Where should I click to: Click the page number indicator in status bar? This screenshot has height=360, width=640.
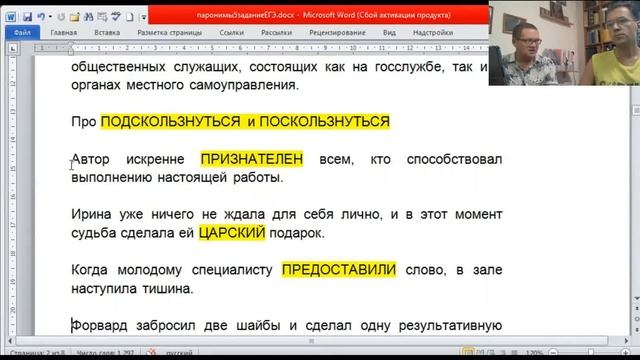[x=37, y=353]
